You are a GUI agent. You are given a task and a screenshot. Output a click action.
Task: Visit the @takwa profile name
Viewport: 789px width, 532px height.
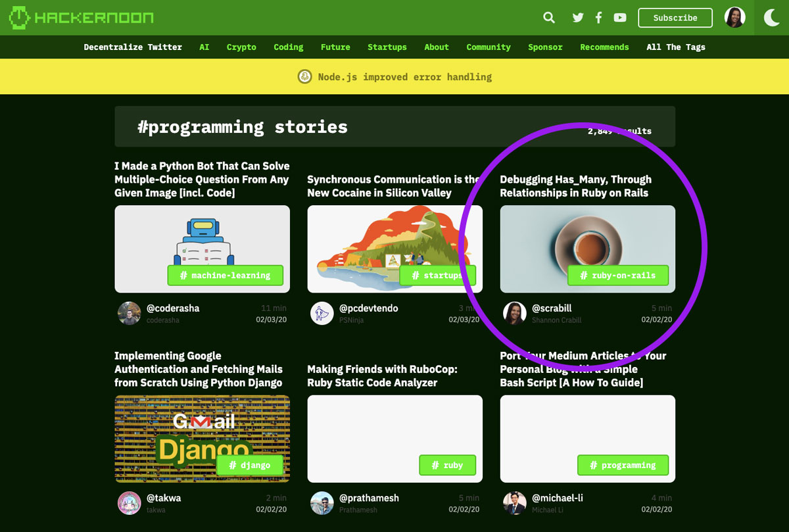point(163,498)
